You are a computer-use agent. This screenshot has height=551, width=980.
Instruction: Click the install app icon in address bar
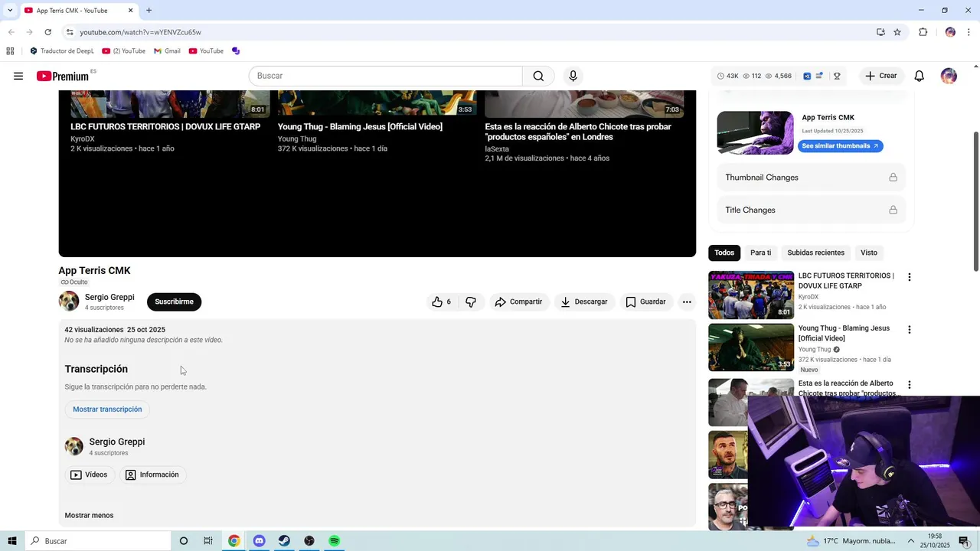[880, 32]
